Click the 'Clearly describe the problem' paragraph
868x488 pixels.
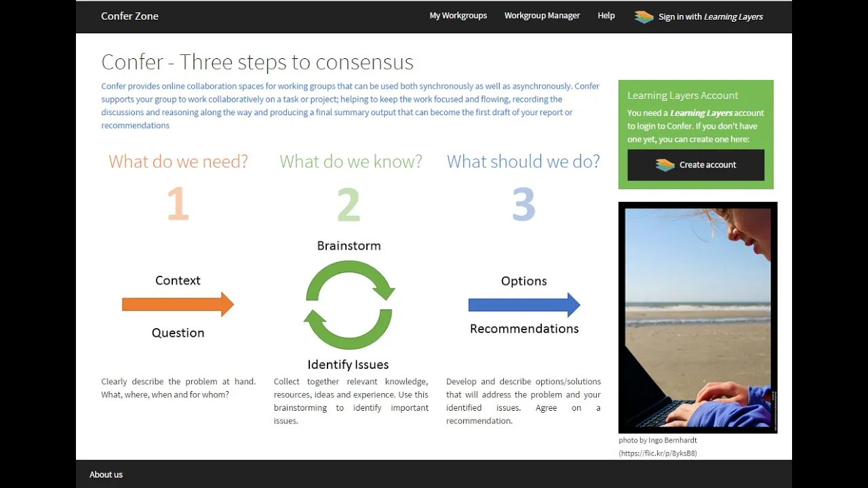click(178, 388)
